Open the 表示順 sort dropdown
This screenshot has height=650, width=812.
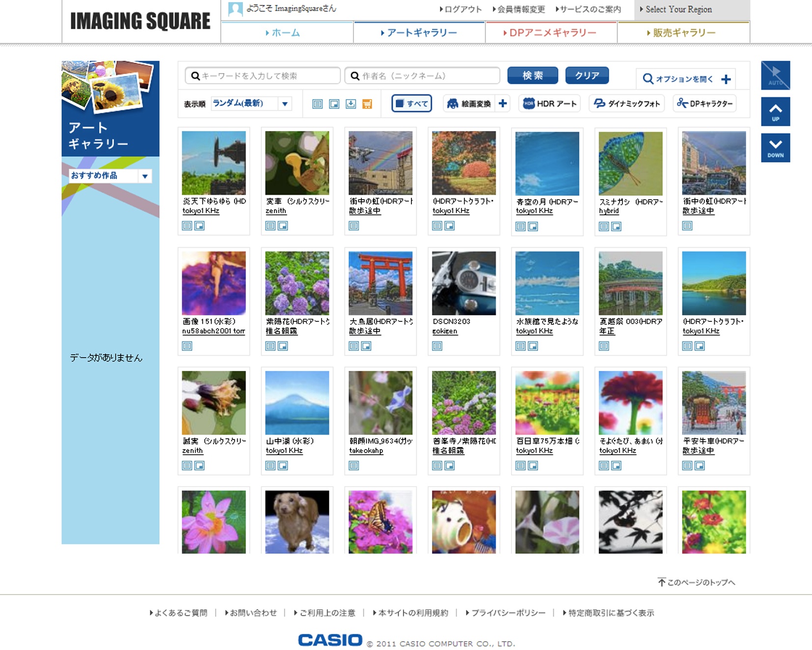coord(251,104)
